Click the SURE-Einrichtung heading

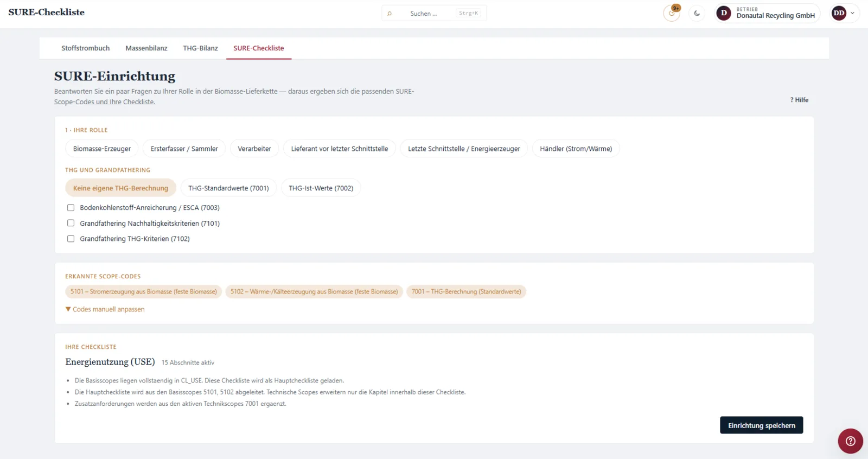pos(114,76)
